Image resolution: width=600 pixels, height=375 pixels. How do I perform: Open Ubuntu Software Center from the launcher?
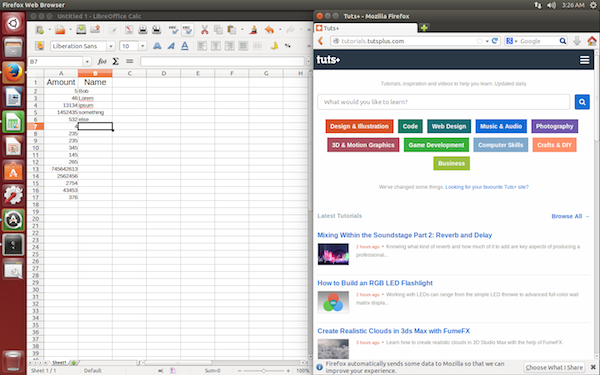(x=13, y=171)
